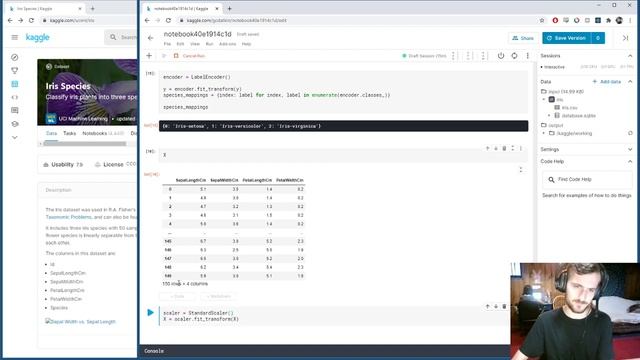The width and height of the screenshot is (640, 360).
Task: Move the StandardScaler cell down
Action: [x=496, y=306]
